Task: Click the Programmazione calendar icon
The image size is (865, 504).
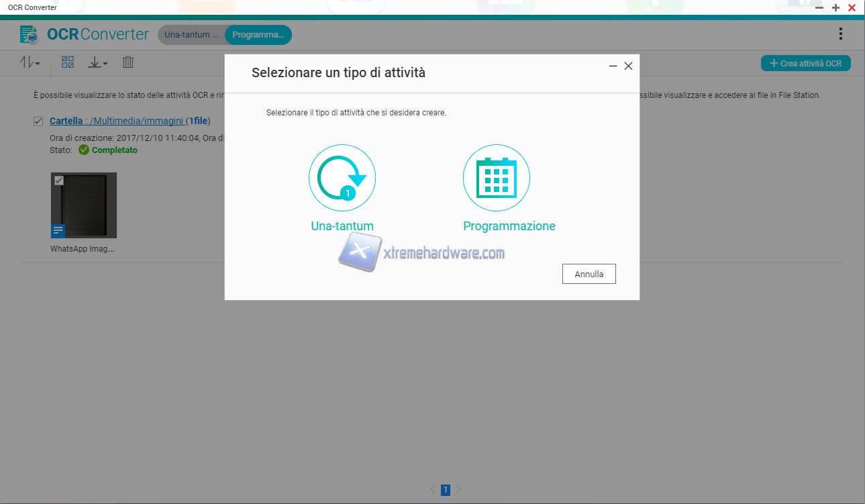Action: tap(496, 179)
